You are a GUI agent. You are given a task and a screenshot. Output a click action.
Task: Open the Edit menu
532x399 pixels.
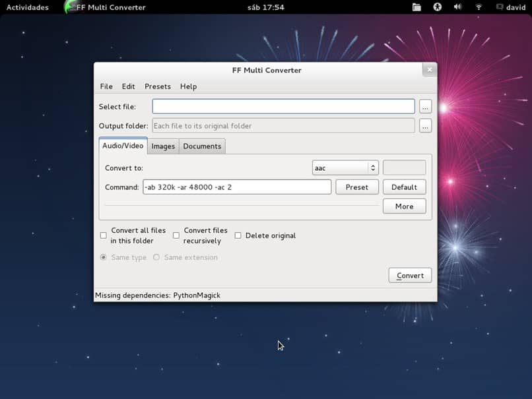(x=128, y=86)
